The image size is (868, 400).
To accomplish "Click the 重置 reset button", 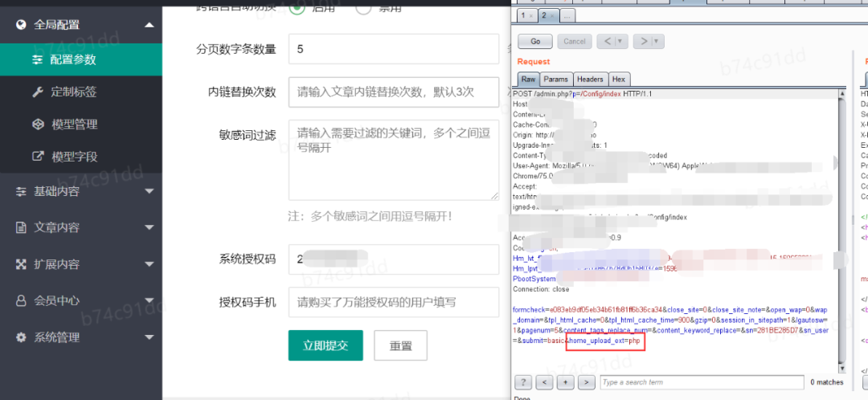I will tap(400, 345).
